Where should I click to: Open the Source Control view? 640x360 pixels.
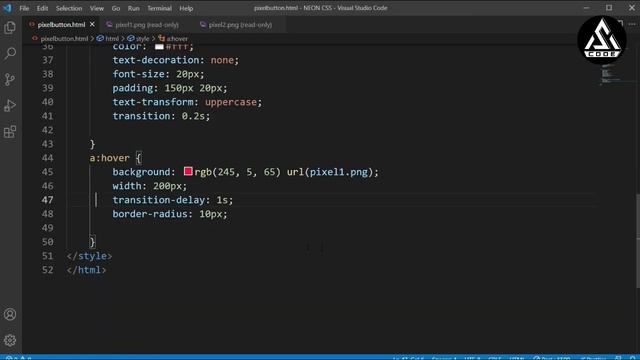pos(10,79)
